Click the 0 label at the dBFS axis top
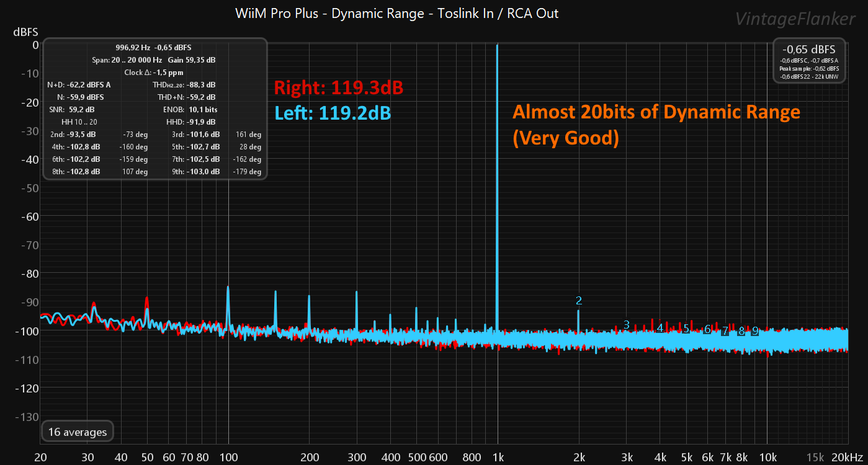This screenshot has width=868, height=465. [x=35, y=45]
